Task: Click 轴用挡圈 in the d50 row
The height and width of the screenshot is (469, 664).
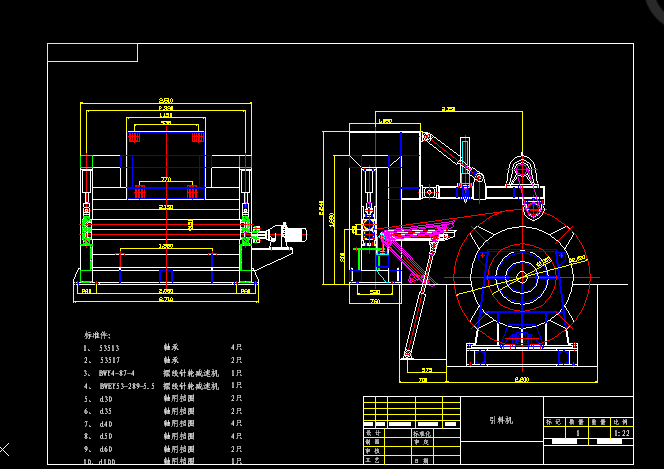Action: coord(179,436)
